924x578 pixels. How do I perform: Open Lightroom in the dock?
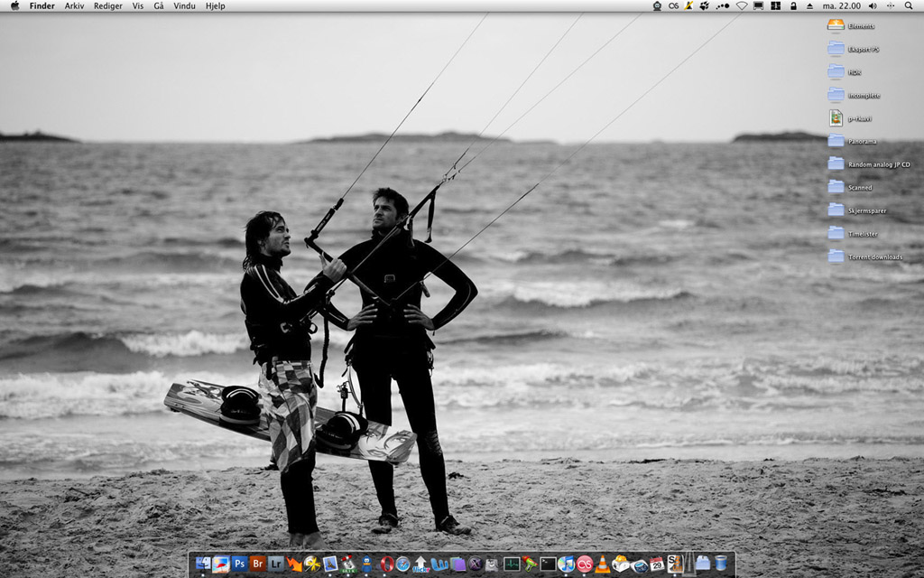click(276, 564)
